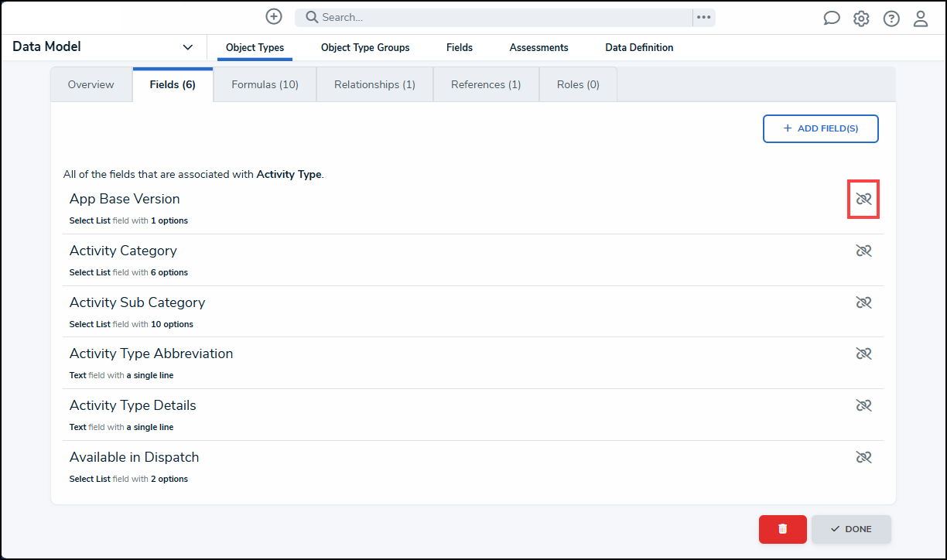
Task: Open the search options ellipsis
Action: [x=703, y=17]
